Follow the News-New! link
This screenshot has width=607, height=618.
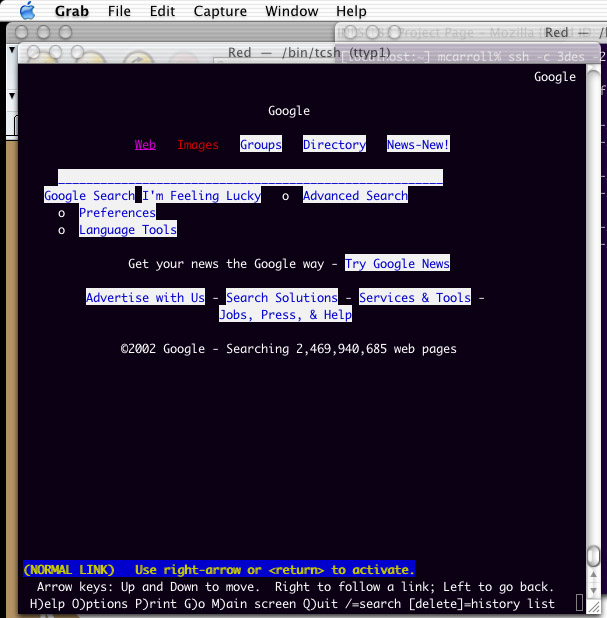click(418, 144)
